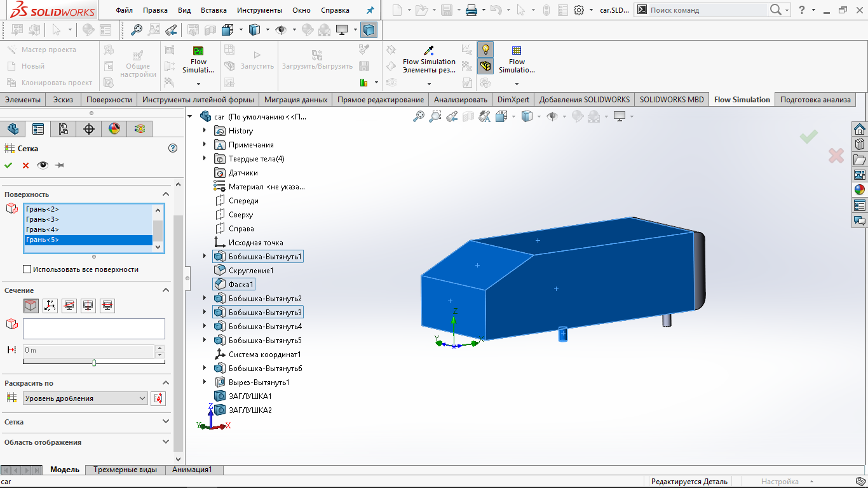Open Design Library task pane icon
The width and height of the screenshot is (868, 488).
tap(860, 144)
